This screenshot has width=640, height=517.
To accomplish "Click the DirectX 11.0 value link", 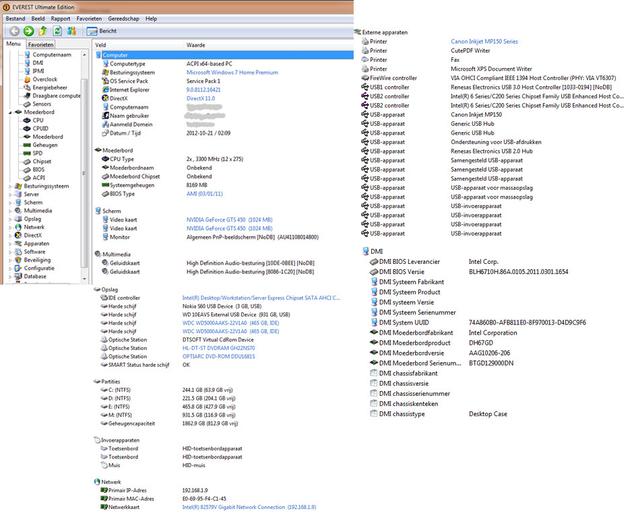I will point(201,98).
